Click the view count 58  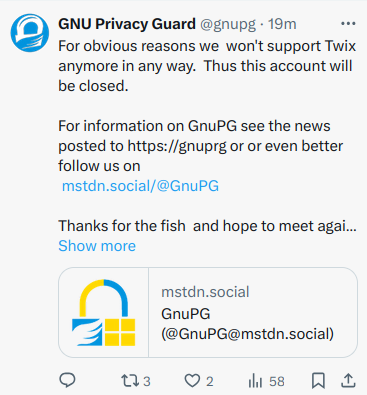coord(277,381)
